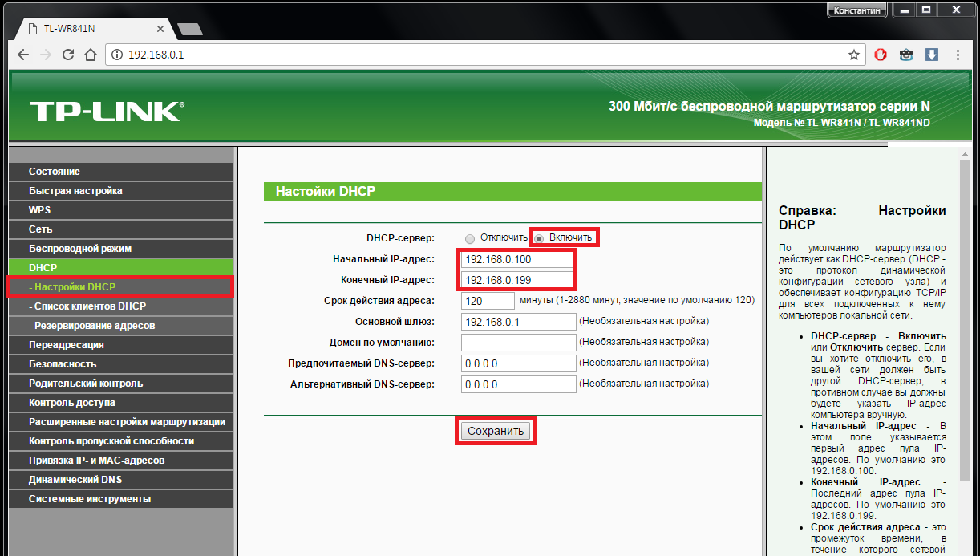
Task: Click the download arrow extension icon
Action: (x=932, y=55)
